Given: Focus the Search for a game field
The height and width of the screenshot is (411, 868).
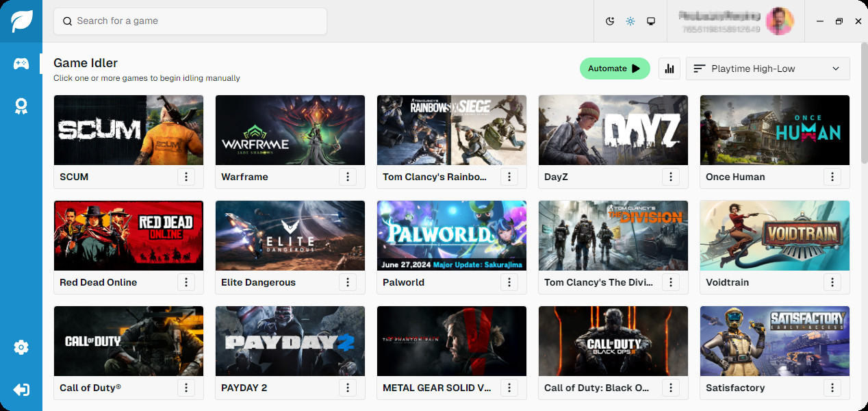Looking at the screenshot, I should (190, 21).
